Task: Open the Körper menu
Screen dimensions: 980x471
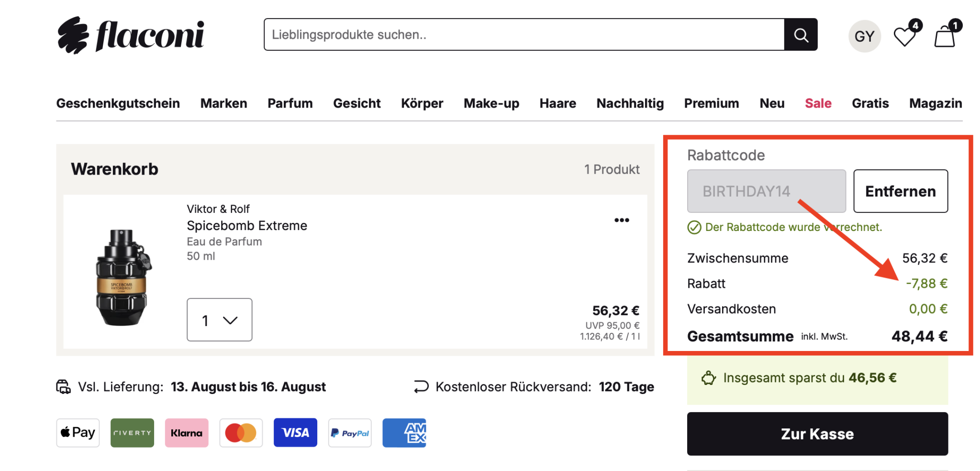Action: click(x=422, y=103)
